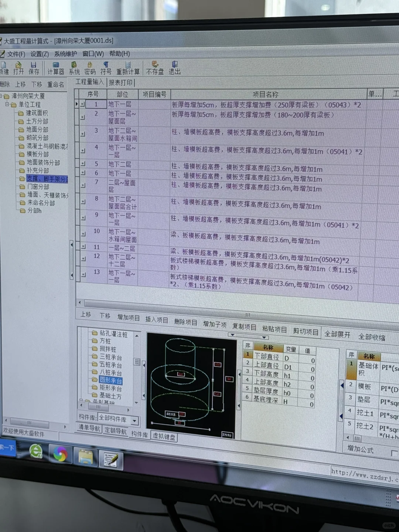Open the 计算器 calculator tool
The image size is (399, 532).
[56, 68]
